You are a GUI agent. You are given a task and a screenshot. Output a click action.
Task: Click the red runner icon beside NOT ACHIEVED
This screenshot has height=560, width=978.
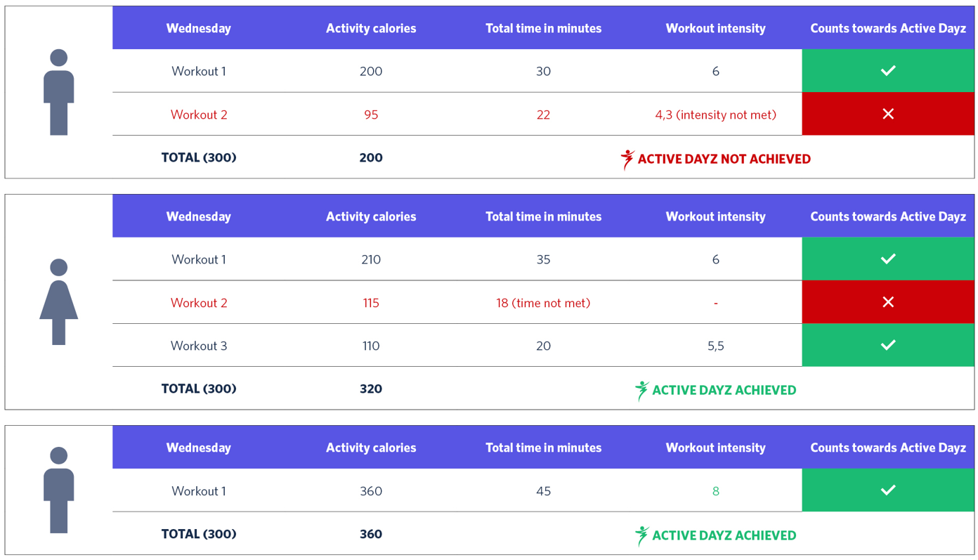point(627,159)
